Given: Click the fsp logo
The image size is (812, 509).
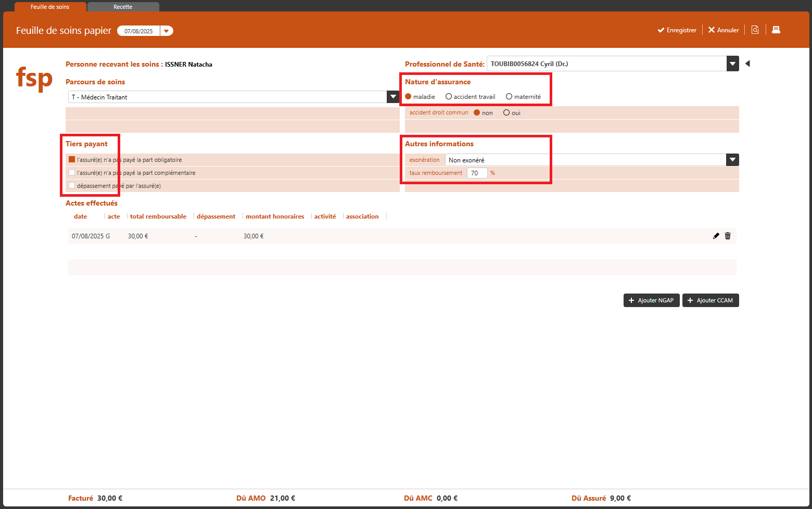Looking at the screenshot, I should [x=34, y=78].
